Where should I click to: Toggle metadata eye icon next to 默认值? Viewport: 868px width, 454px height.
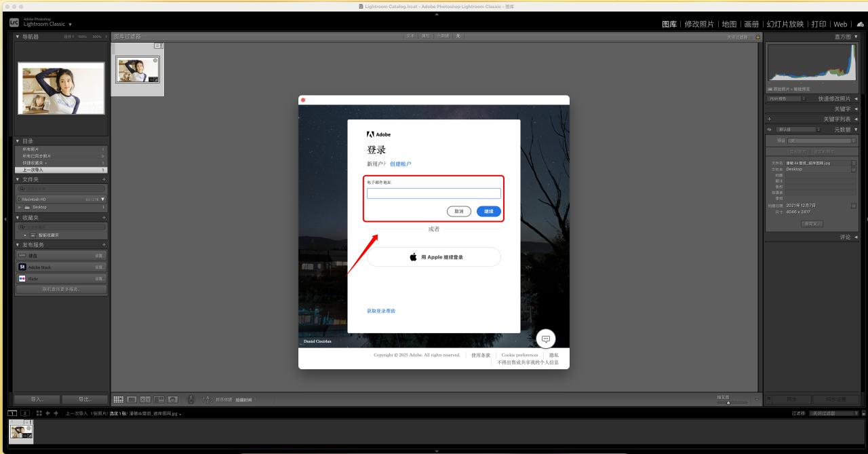click(770, 129)
